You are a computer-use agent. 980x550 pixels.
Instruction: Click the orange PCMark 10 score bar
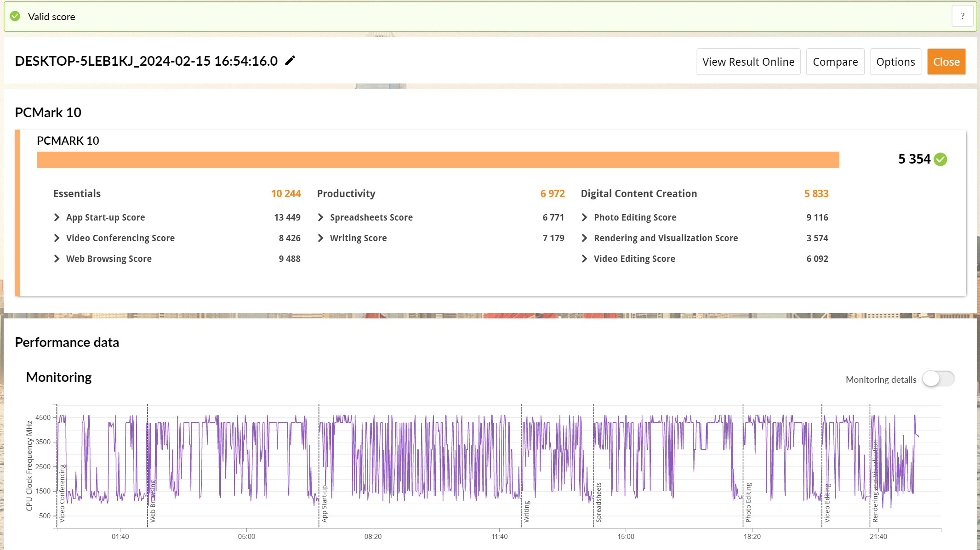[438, 160]
